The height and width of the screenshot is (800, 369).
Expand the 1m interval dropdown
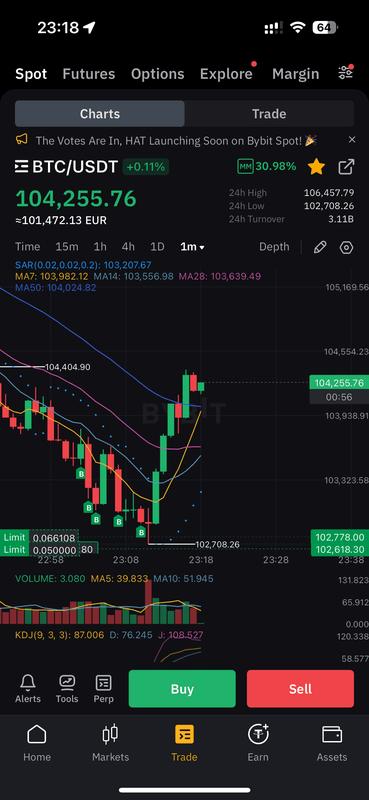pyautogui.click(x=192, y=247)
